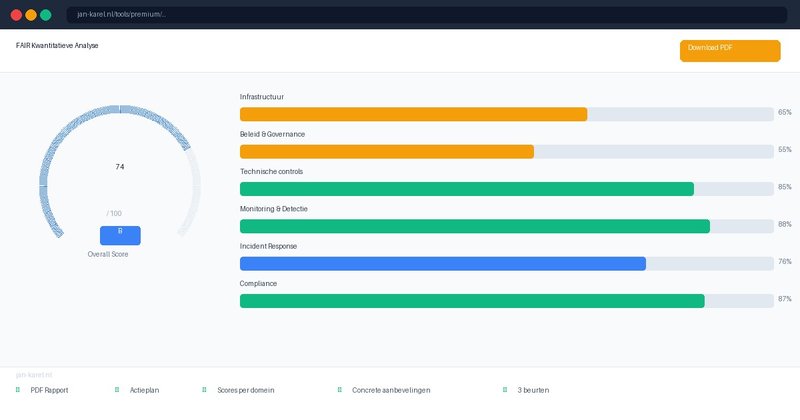Click the icon beside Concrete aanbevelingen

[339, 390]
